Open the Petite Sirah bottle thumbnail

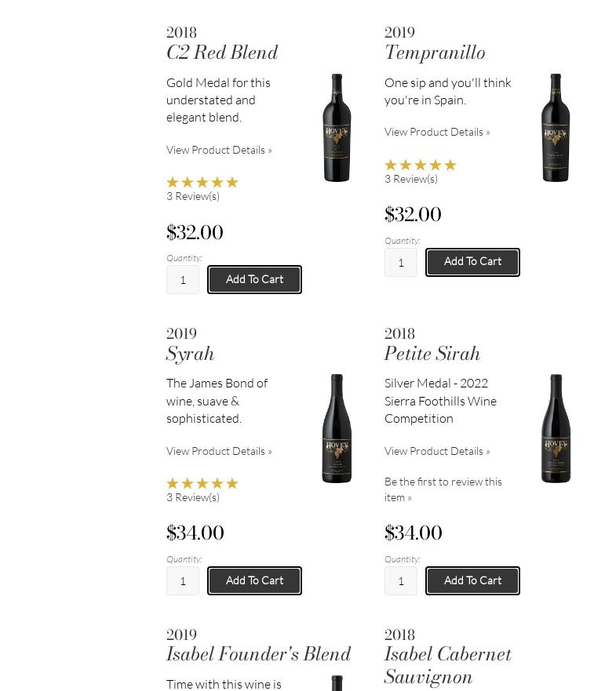[556, 428]
